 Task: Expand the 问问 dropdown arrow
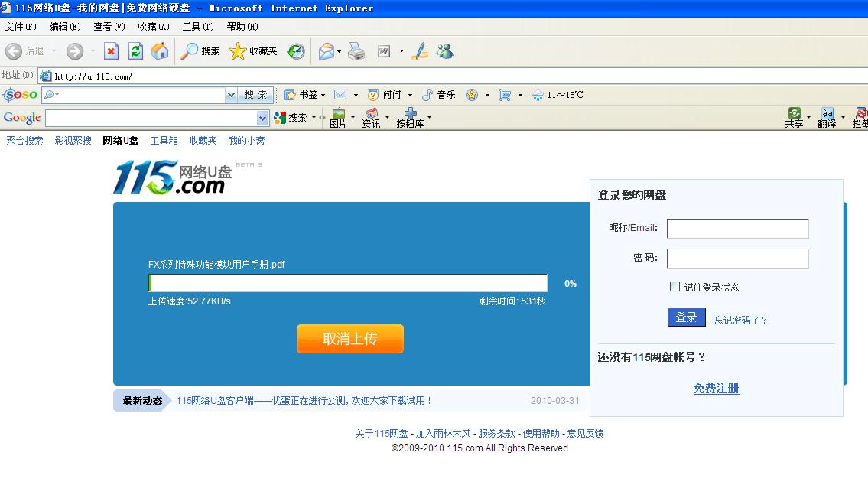click(410, 95)
